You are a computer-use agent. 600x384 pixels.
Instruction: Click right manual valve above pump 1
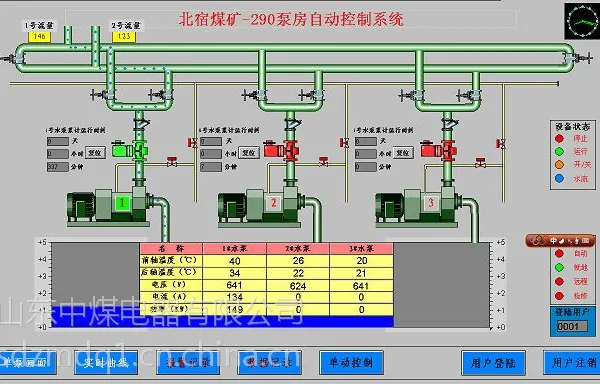point(161,94)
